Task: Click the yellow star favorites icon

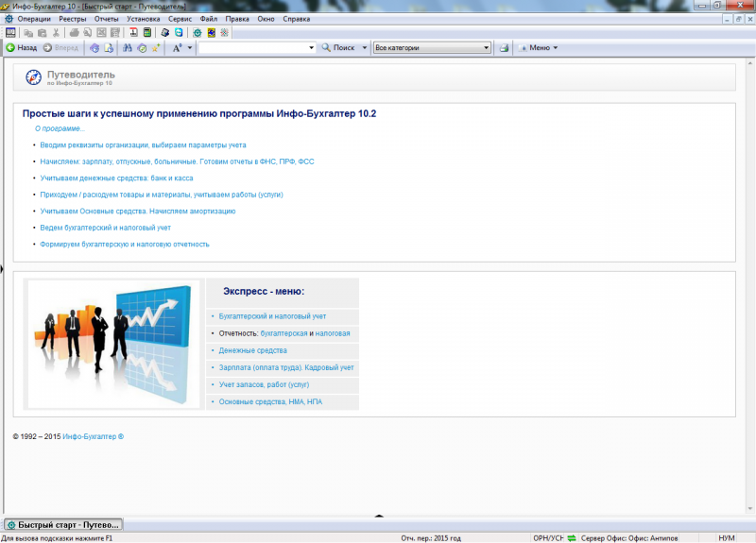Action: [x=156, y=48]
